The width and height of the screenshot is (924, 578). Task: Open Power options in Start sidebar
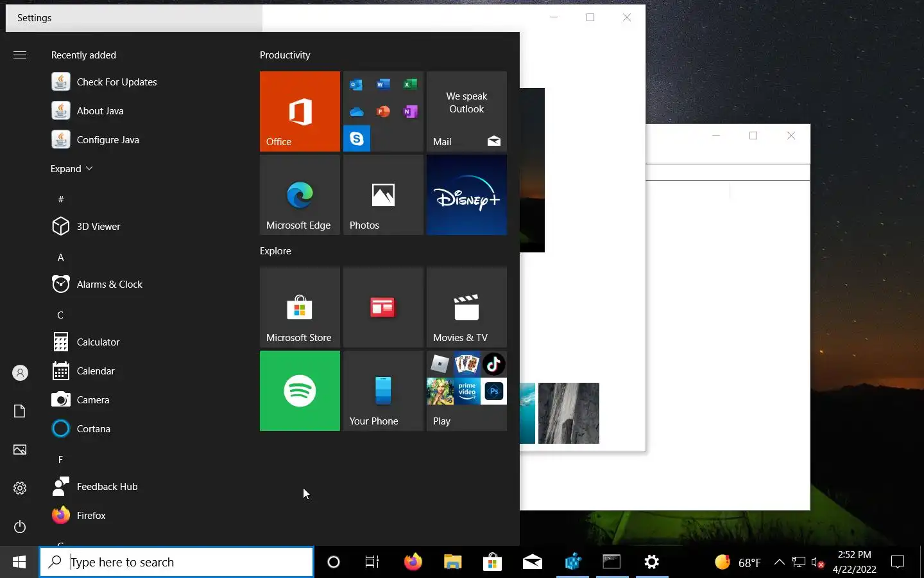click(20, 527)
